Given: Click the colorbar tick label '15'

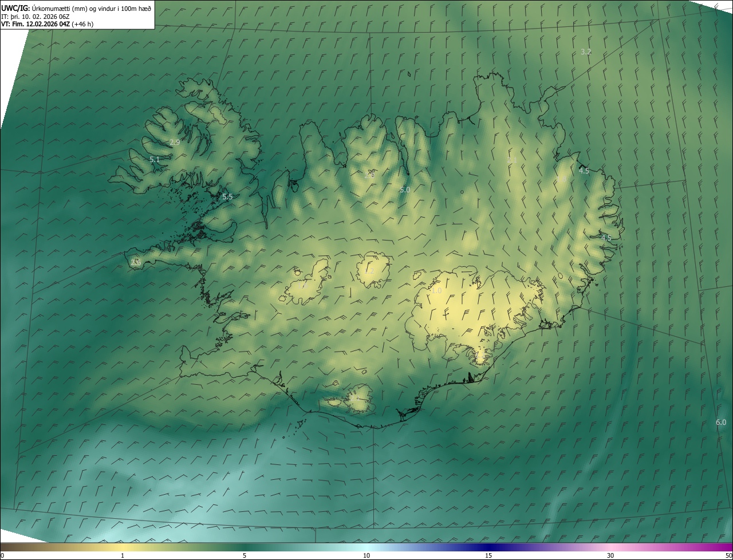Looking at the screenshot, I should 488,555.
